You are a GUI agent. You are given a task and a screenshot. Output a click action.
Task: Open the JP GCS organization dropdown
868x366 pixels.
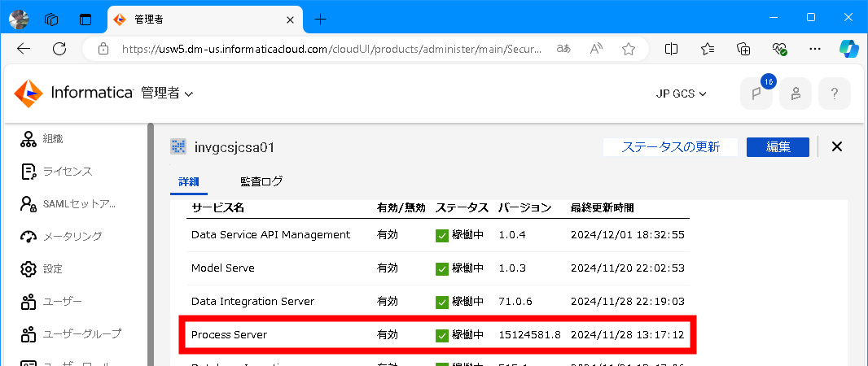(x=682, y=94)
